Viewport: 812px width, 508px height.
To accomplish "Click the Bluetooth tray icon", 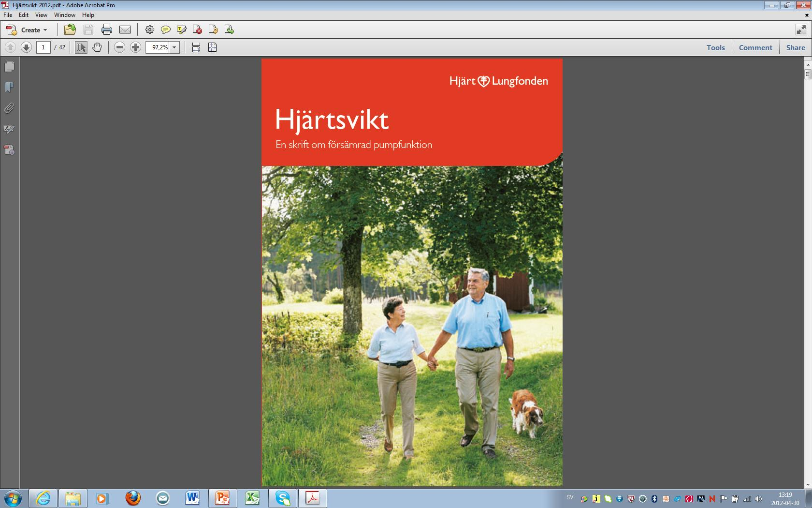I will click(x=654, y=499).
